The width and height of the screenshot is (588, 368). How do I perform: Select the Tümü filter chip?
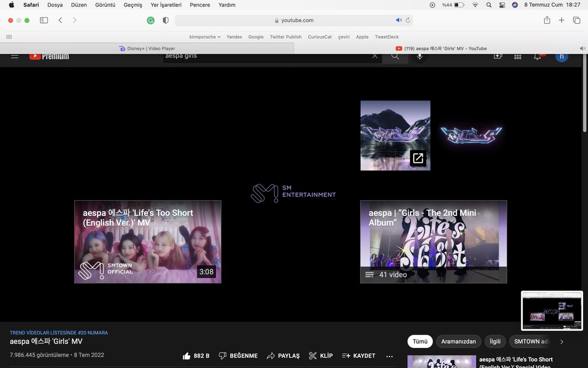(x=420, y=342)
